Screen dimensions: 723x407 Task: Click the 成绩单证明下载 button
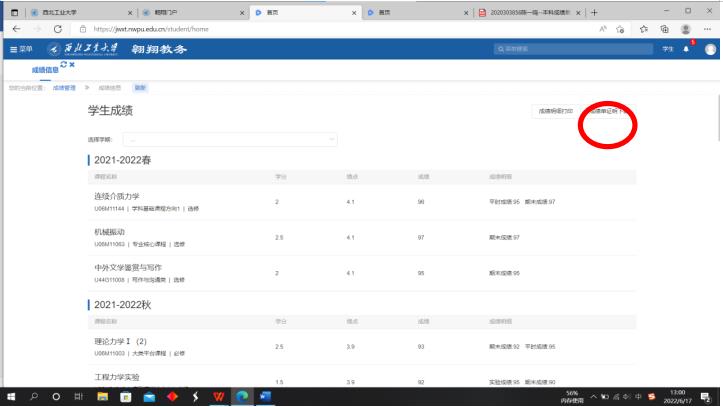(x=608, y=111)
